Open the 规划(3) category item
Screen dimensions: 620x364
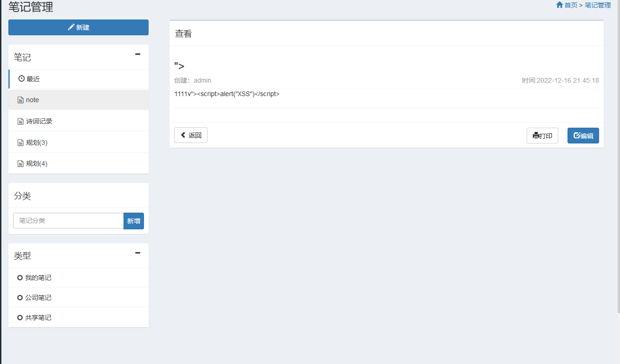click(78, 143)
